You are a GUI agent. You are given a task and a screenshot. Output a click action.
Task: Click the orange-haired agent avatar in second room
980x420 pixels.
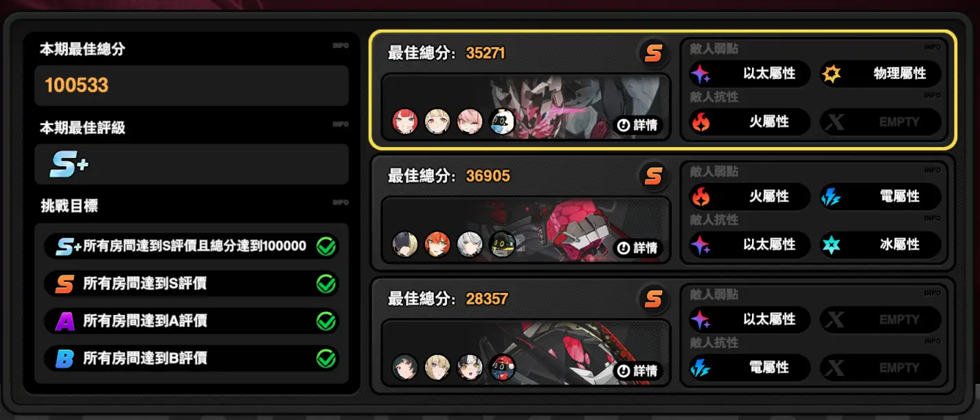point(437,244)
